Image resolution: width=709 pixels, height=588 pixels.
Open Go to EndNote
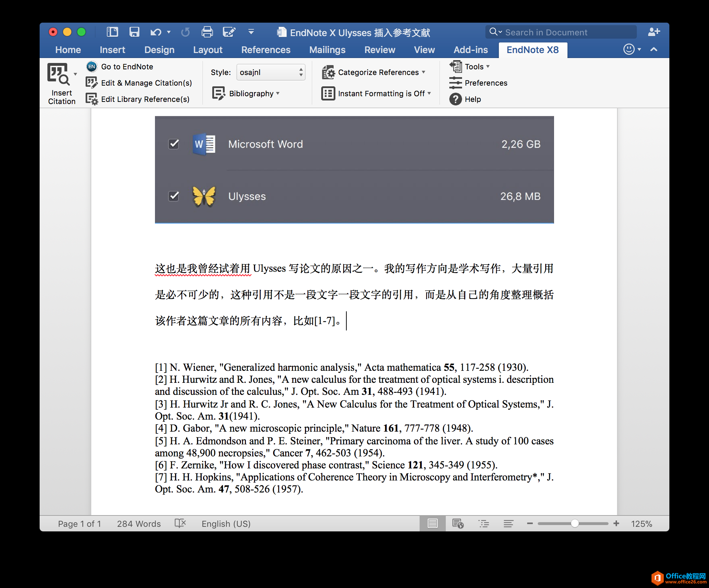(x=127, y=67)
